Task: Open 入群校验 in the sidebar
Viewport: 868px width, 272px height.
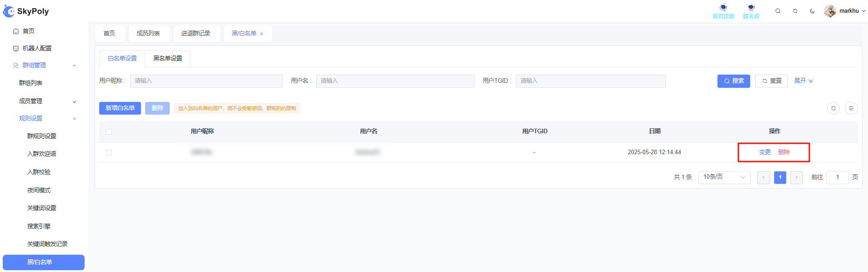Action: [x=39, y=172]
